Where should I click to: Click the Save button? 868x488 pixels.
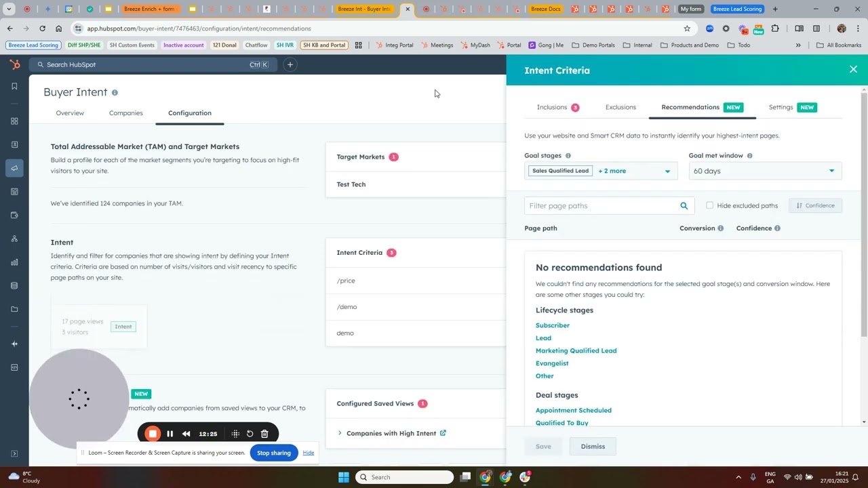point(543,446)
